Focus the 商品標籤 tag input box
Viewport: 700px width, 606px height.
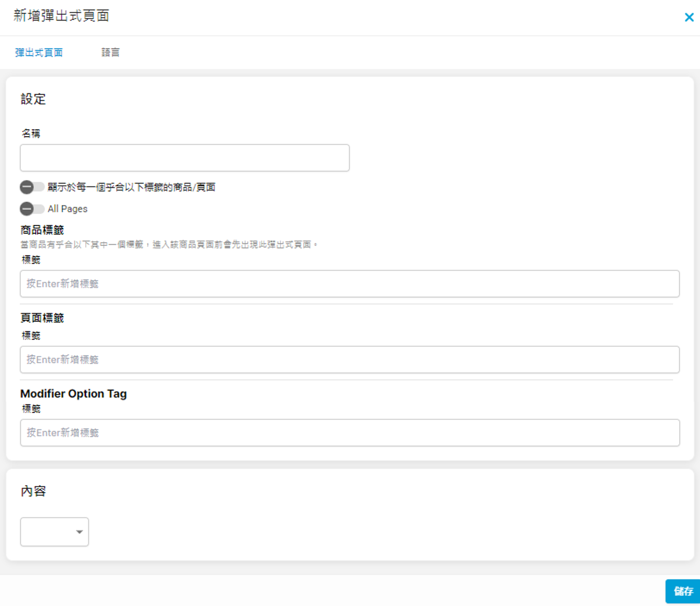pyautogui.click(x=349, y=284)
